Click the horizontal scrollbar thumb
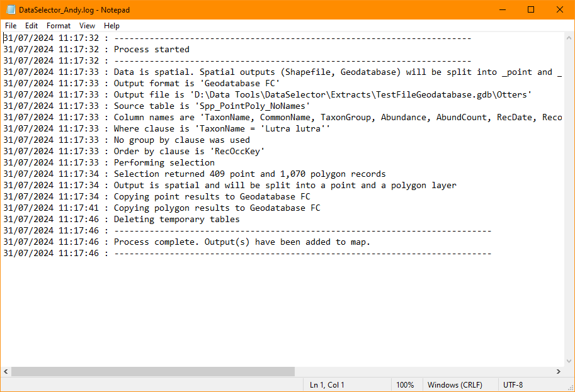 (153, 371)
